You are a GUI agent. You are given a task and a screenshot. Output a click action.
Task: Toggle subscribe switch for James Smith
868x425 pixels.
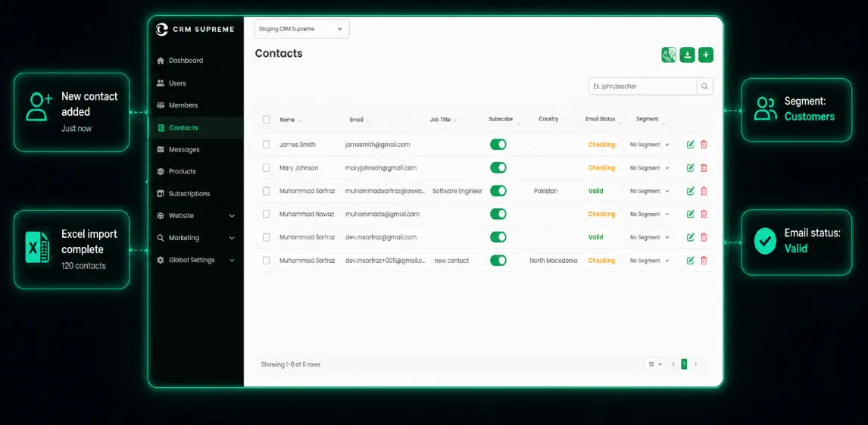498,145
